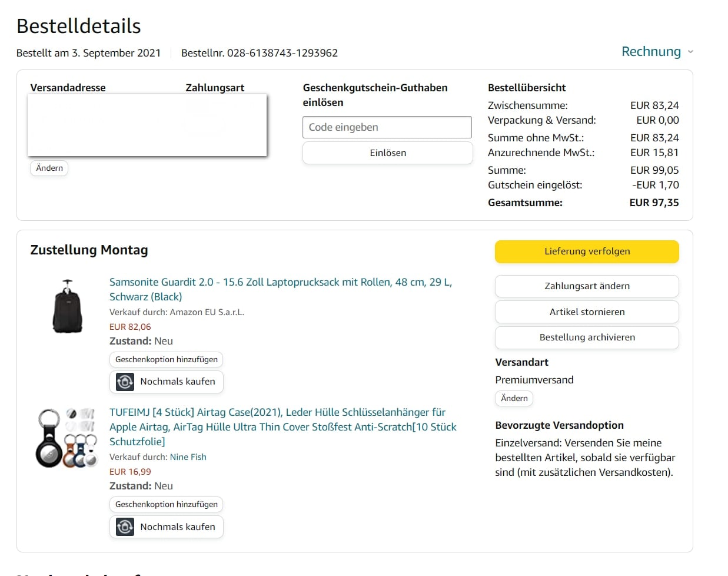Open the Airtag case product thumbnail
Screen dimensions: 728x576
(67, 438)
